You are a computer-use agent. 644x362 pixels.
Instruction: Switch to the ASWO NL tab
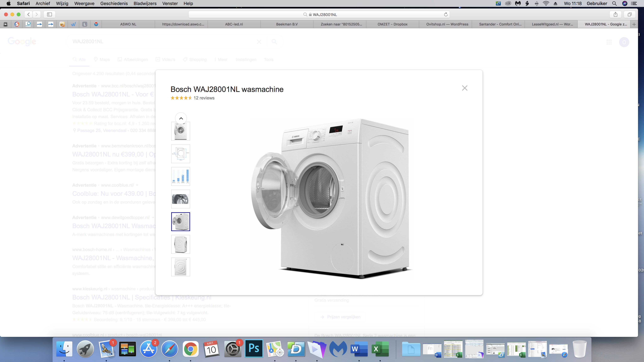[128, 24]
